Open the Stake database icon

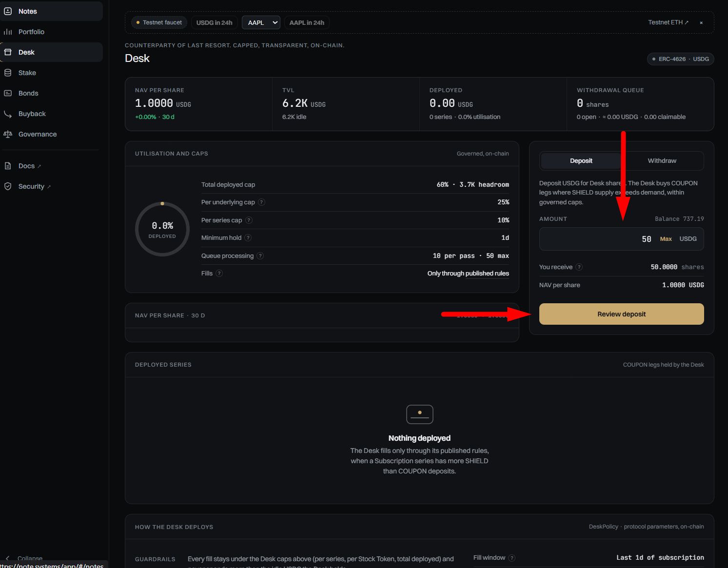[x=8, y=73]
